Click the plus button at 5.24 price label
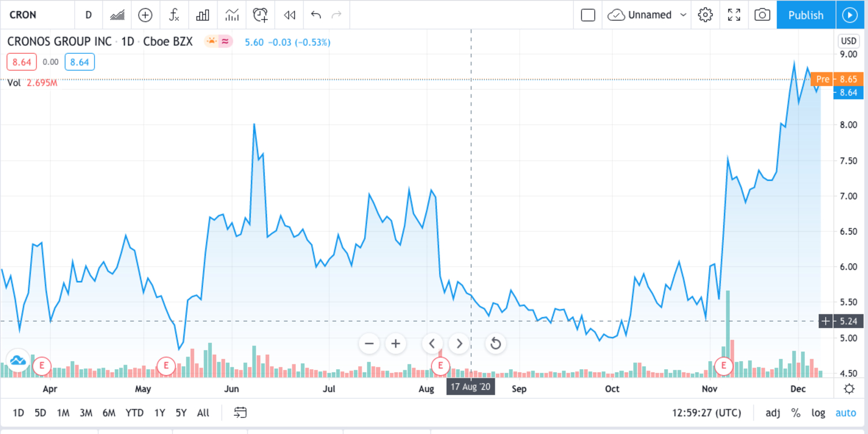This screenshot has width=868, height=434. click(x=826, y=321)
